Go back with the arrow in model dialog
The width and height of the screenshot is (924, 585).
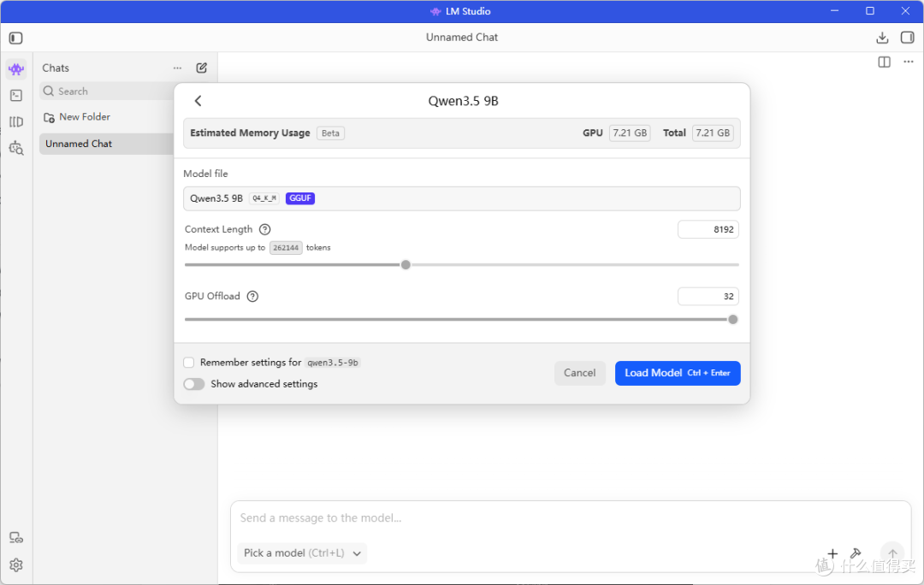[198, 101]
